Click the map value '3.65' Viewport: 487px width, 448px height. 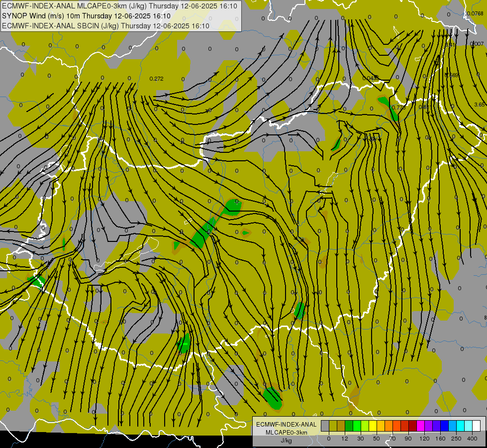479,105
